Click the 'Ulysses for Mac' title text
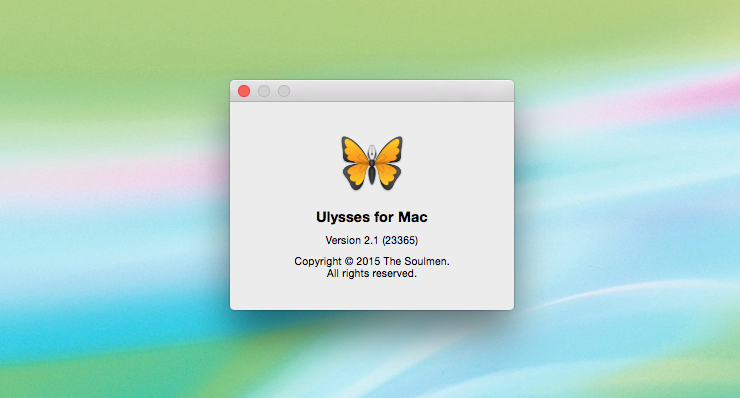This screenshot has height=398, width=740. pos(372,217)
